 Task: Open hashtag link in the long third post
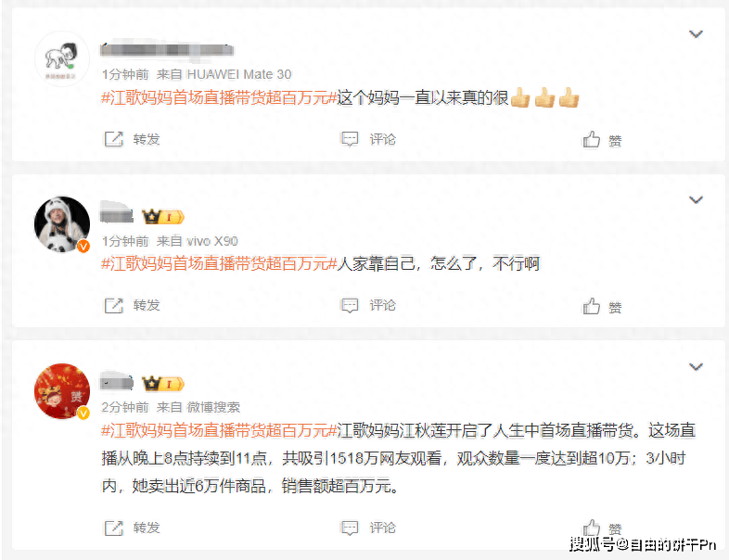coord(219,430)
